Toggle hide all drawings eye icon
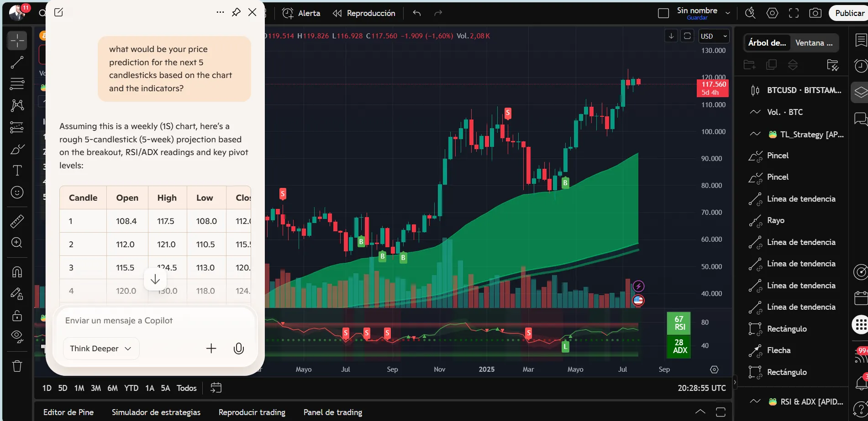Image resolution: width=868 pixels, height=421 pixels. click(17, 337)
